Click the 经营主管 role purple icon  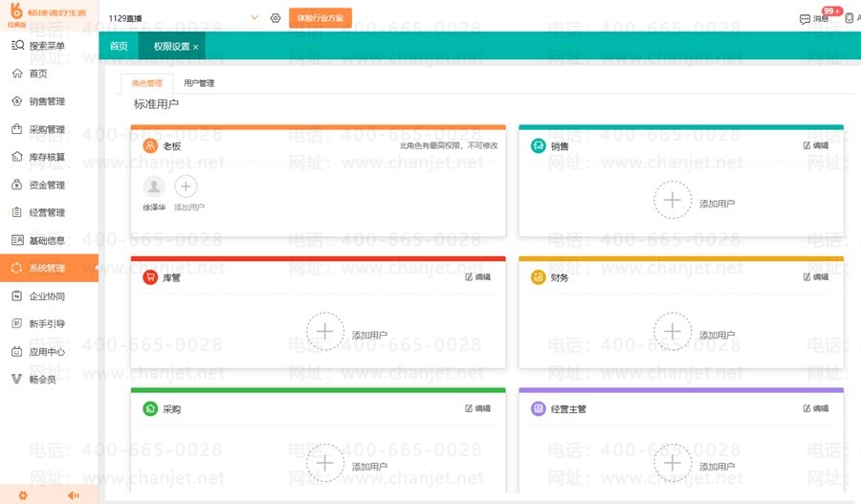pos(538,408)
